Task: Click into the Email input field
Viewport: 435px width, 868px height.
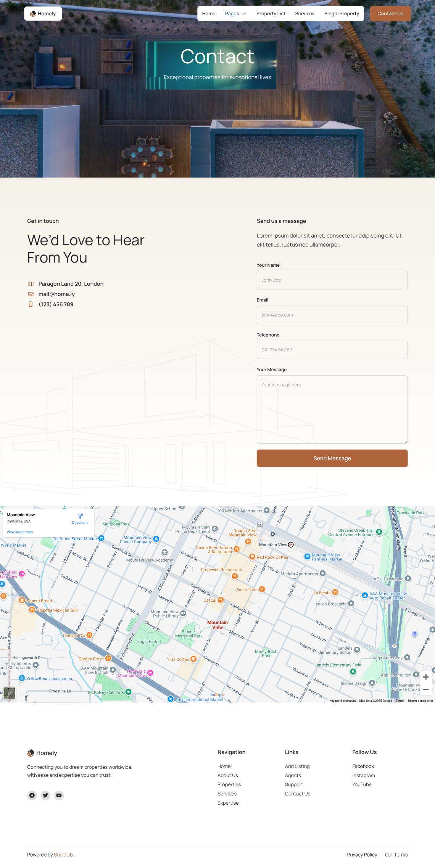Action: [332, 315]
